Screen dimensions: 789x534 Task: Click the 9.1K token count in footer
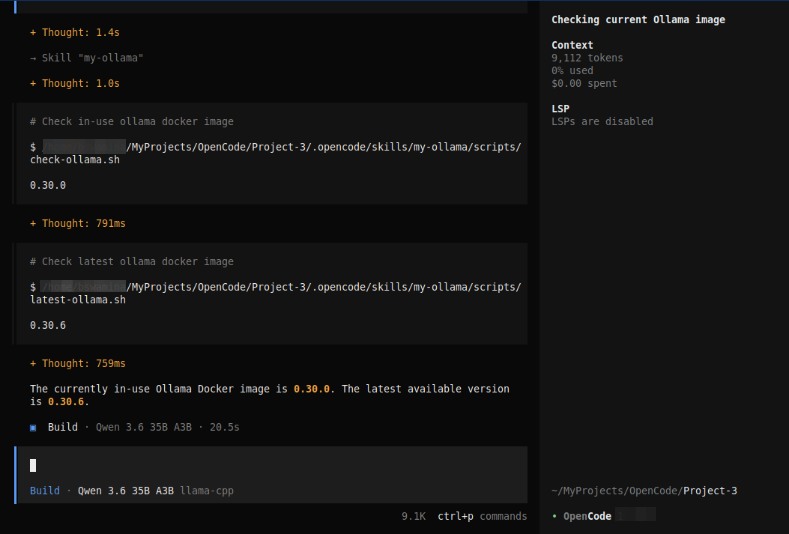413,516
